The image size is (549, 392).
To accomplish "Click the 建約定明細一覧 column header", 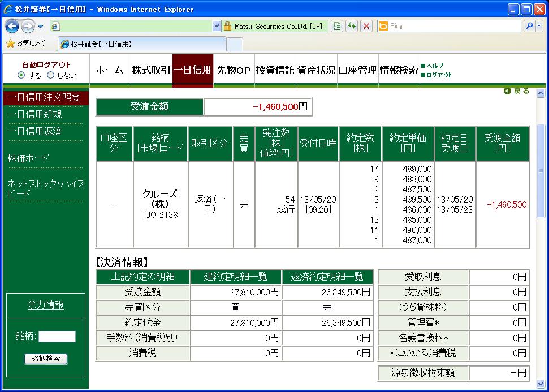I will [x=236, y=277].
